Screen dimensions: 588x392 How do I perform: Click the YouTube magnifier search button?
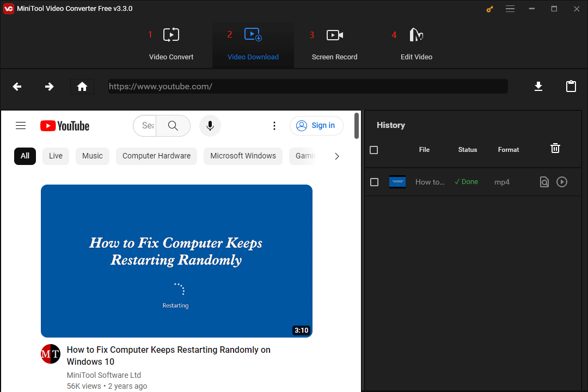[x=173, y=126]
